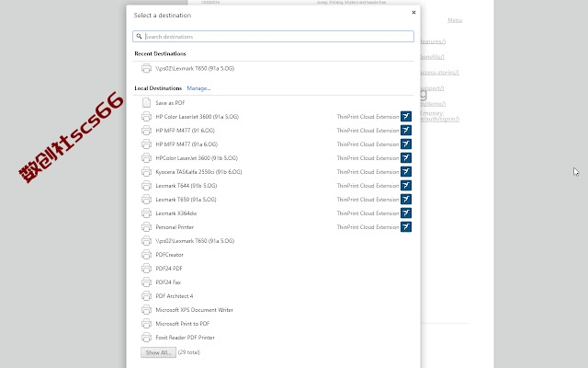Select Lexmark X364dw printer
The image size is (588, 368).
(x=273, y=213)
